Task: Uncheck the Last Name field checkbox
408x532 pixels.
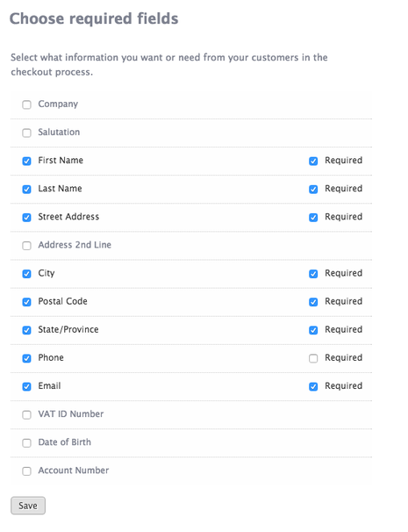Action: (x=27, y=189)
